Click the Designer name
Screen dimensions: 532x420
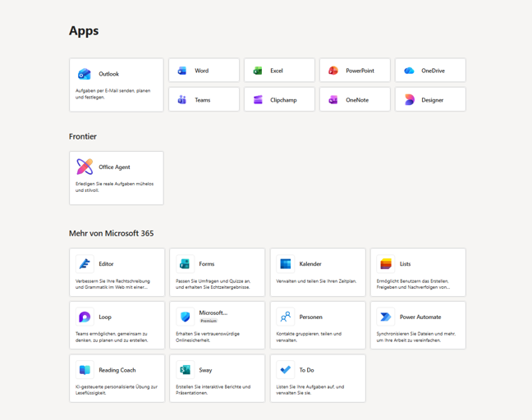tap(432, 100)
